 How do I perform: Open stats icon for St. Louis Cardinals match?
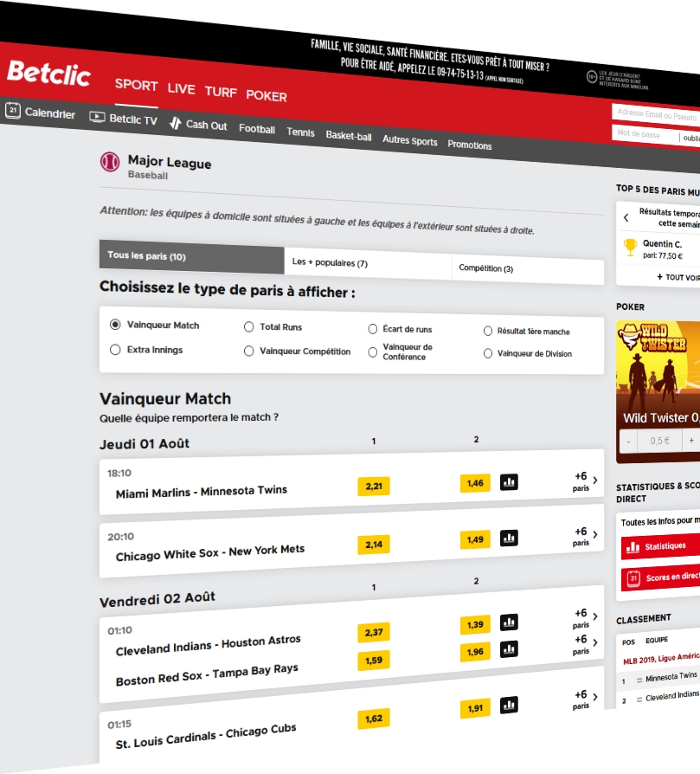click(x=509, y=706)
